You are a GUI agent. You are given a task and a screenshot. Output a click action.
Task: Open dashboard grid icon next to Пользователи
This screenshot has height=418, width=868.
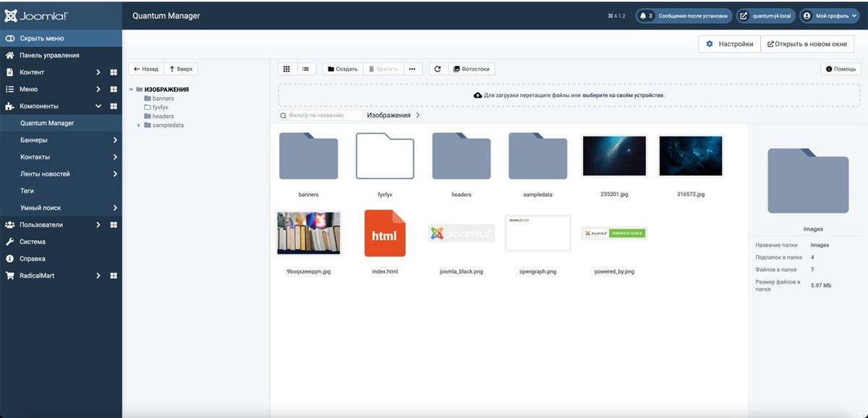click(114, 225)
